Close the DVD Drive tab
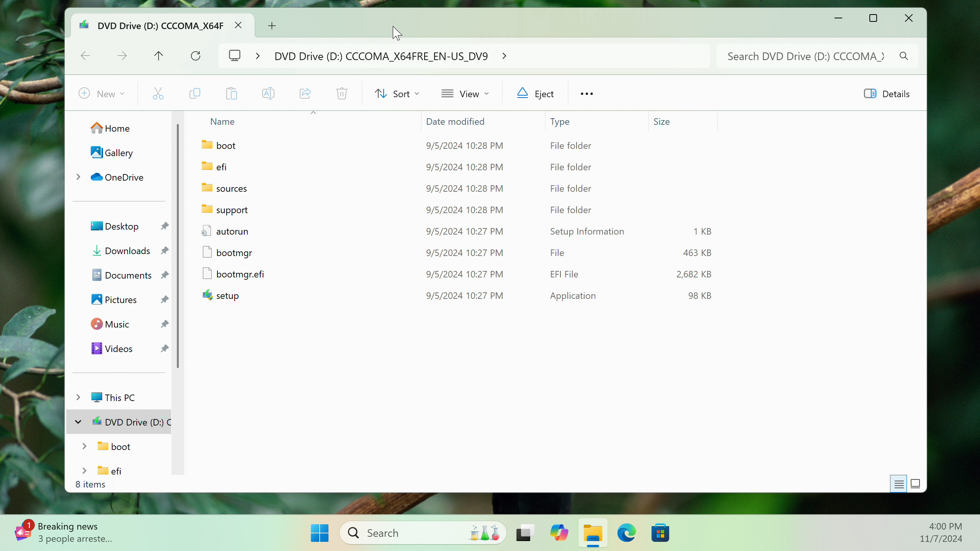980x551 pixels. point(238,25)
